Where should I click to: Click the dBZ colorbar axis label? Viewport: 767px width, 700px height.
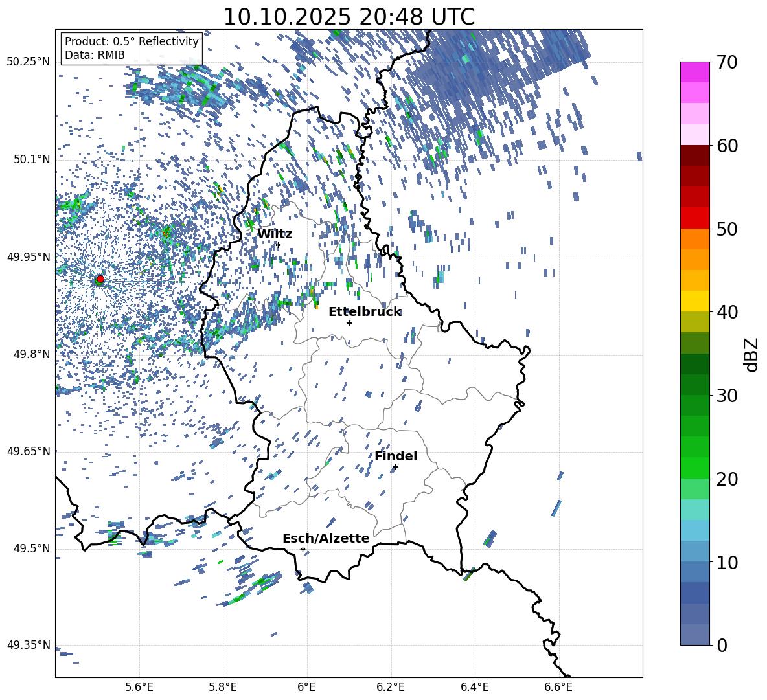751,355
